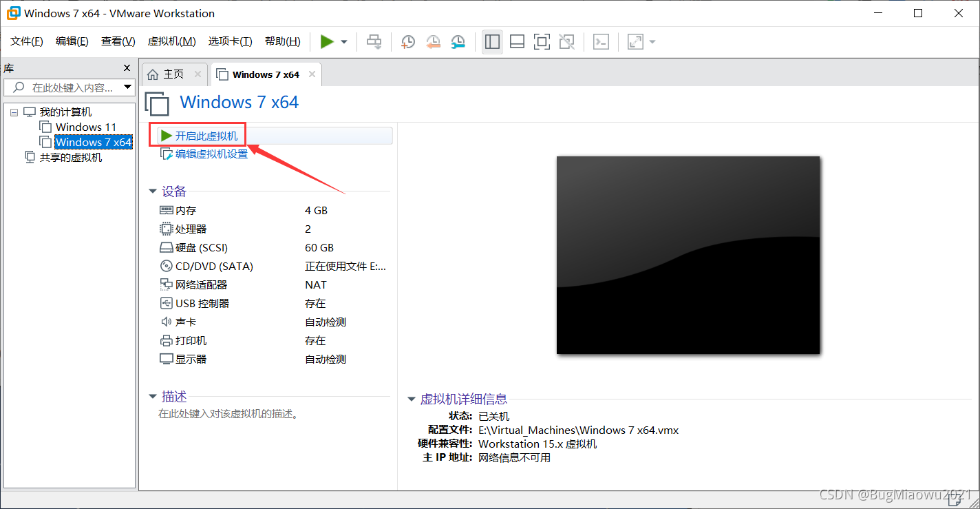Open the 查看(V) menu
The image size is (980, 509).
(x=118, y=41)
